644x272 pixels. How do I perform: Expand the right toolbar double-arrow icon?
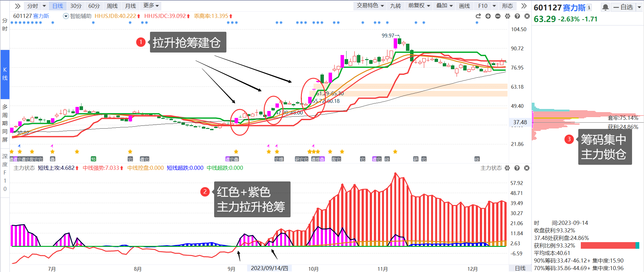[x=524, y=6]
